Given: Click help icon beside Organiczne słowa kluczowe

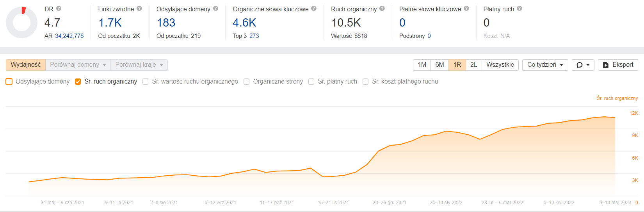Looking at the screenshot, I should pyautogui.click(x=314, y=8).
